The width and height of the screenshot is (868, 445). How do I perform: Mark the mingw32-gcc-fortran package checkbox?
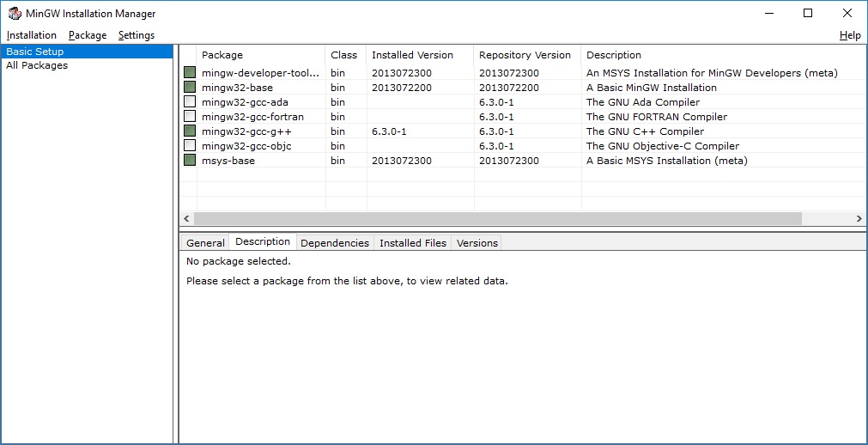click(190, 116)
